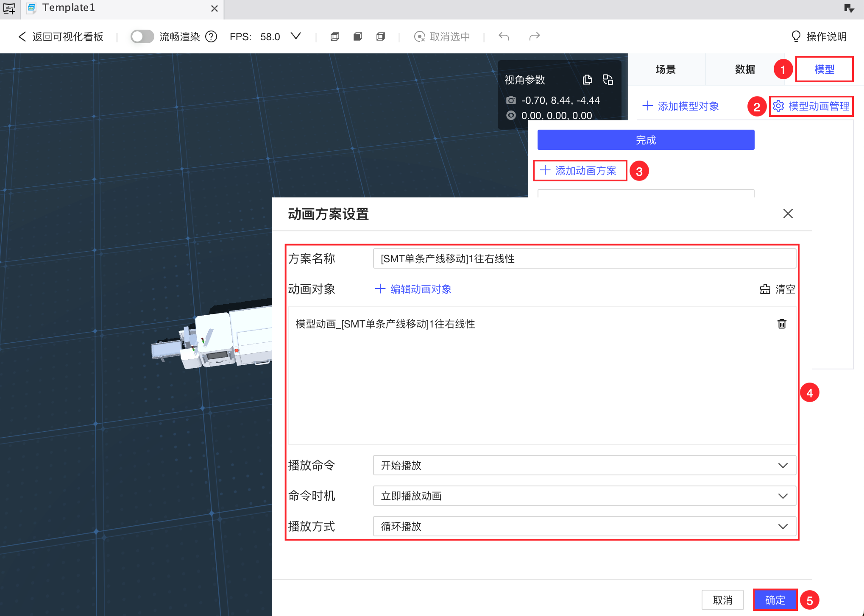Switch to the 数据 tab
The image size is (864, 616).
pyautogui.click(x=745, y=69)
